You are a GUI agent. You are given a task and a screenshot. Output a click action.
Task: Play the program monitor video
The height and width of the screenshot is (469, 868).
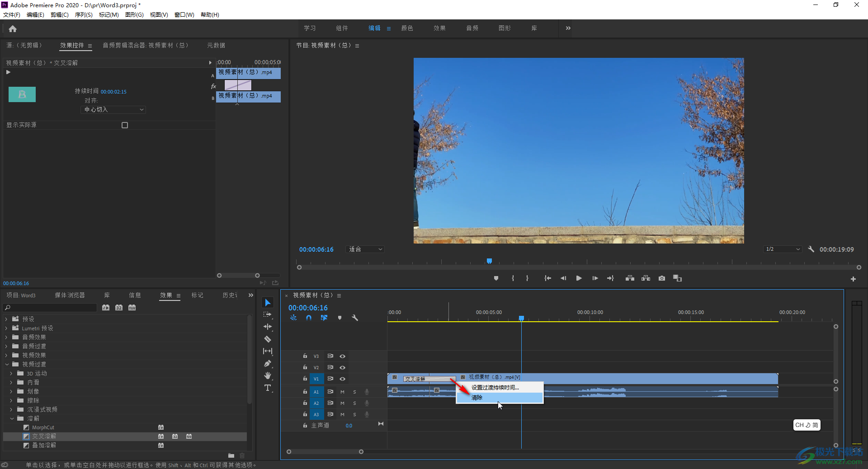(579, 278)
